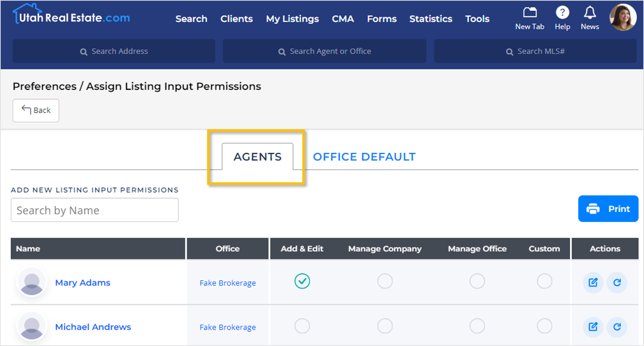
Task: Open the Help question mark icon
Action: point(562,12)
